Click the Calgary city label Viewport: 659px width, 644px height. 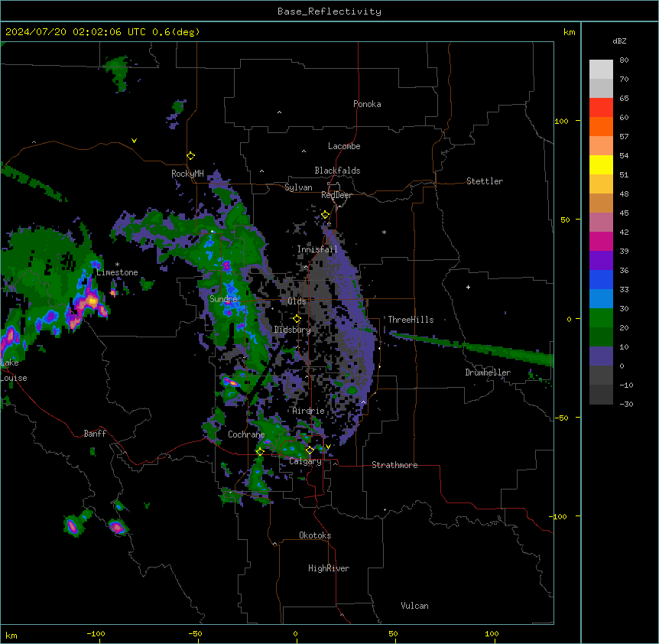tap(306, 461)
